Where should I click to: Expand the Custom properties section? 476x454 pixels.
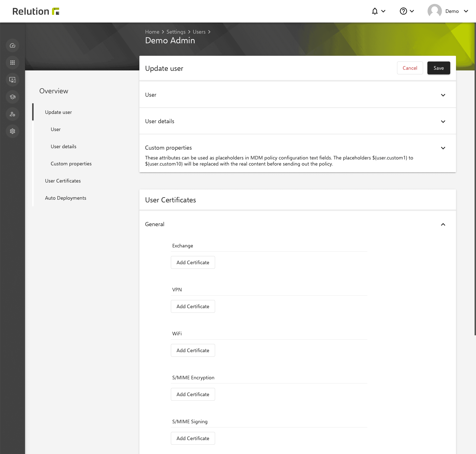tap(443, 148)
